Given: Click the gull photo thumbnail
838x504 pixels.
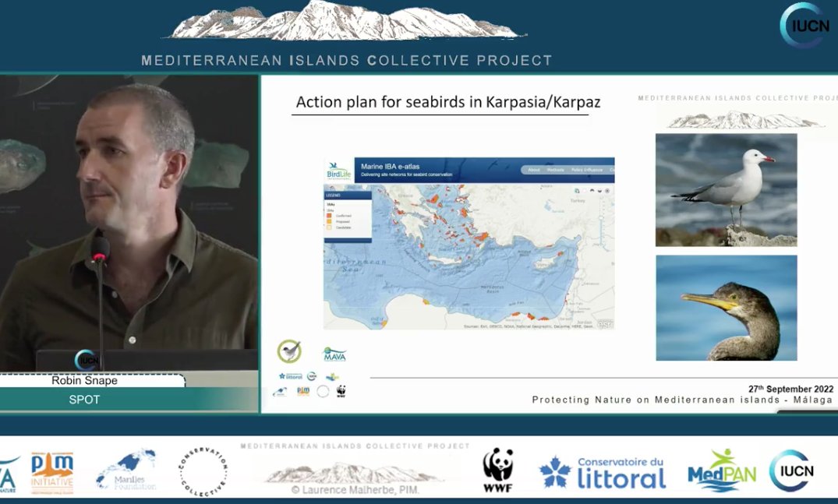Looking at the screenshot, I should pos(727,189).
